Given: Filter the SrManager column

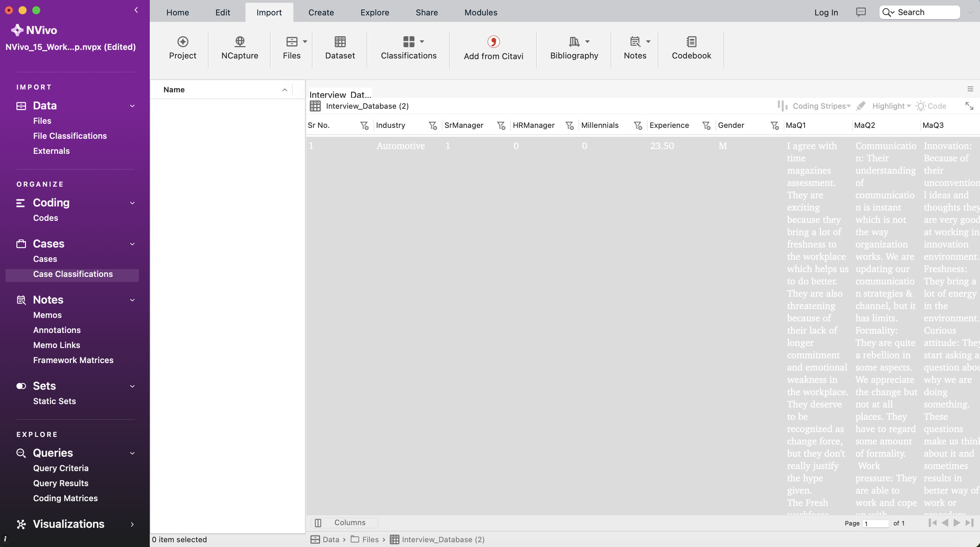Looking at the screenshot, I should (501, 125).
